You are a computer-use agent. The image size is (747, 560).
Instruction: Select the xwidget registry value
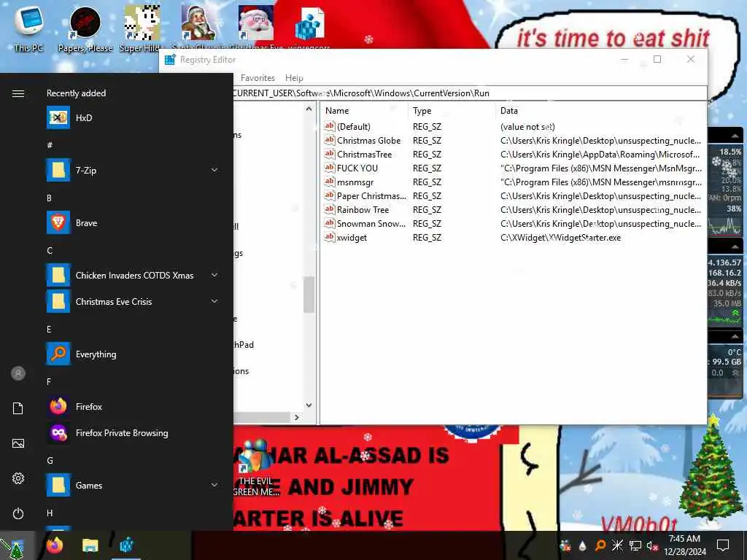click(x=352, y=237)
